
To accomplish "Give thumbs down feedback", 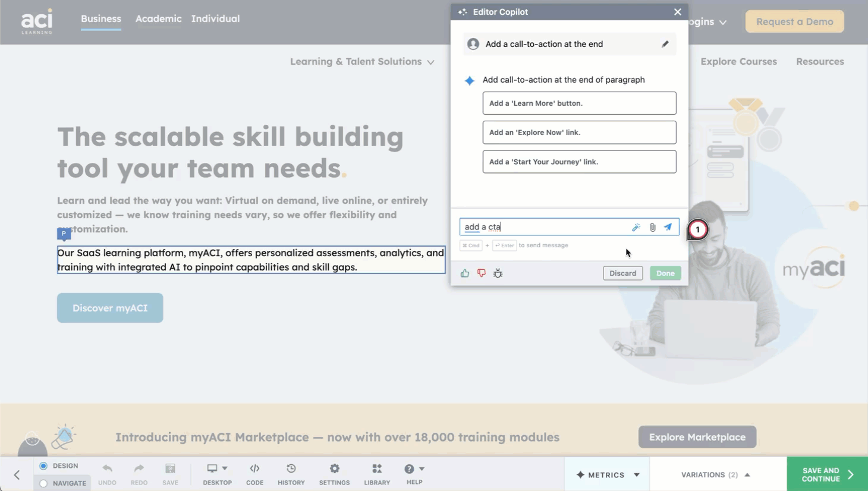I will coord(482,273).
